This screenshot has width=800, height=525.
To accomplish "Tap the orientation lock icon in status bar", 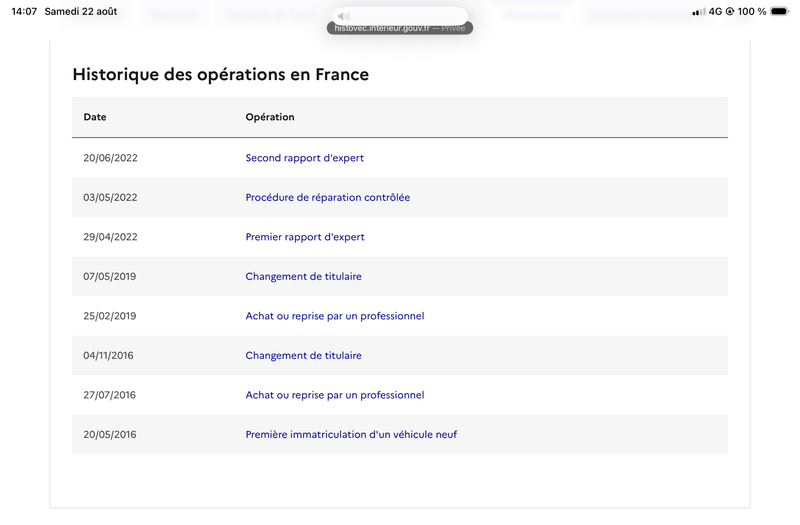I will [x=730, y=11].
